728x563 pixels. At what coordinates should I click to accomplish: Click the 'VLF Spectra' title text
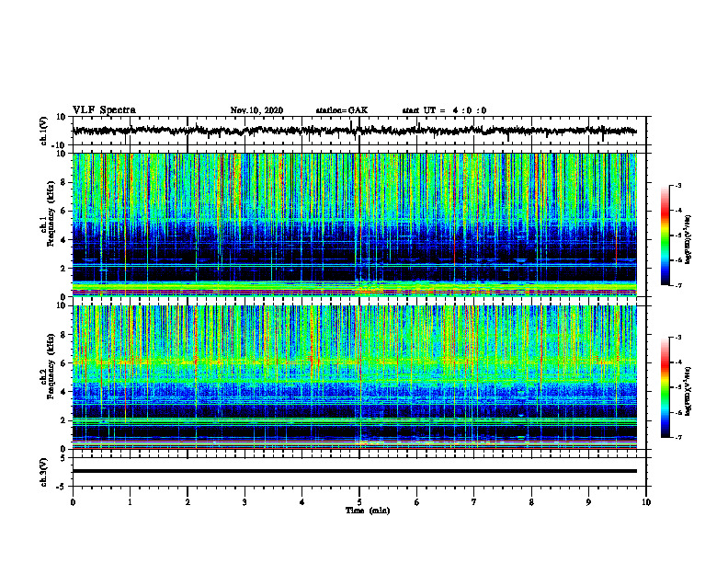click(104, 110)
